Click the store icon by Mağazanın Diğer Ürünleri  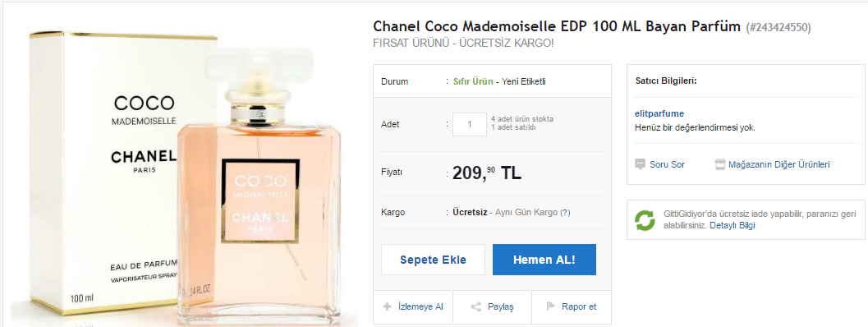(x=719, y=164)
